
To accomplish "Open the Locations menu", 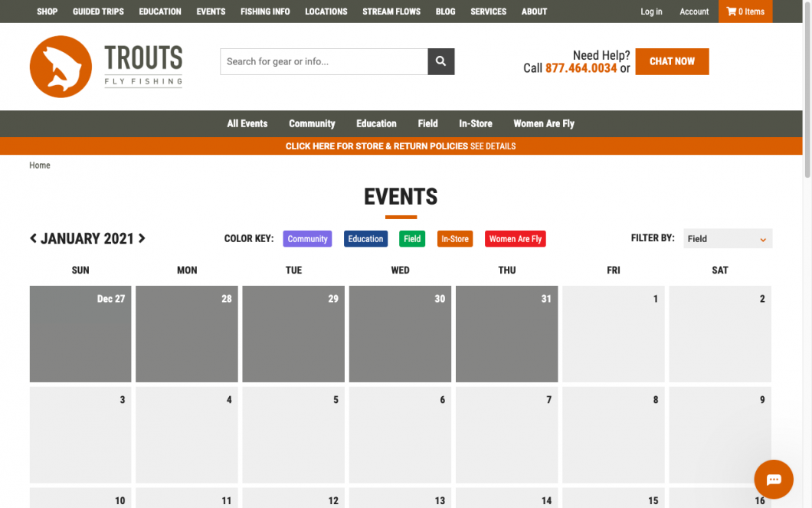I will click(326, 11).
